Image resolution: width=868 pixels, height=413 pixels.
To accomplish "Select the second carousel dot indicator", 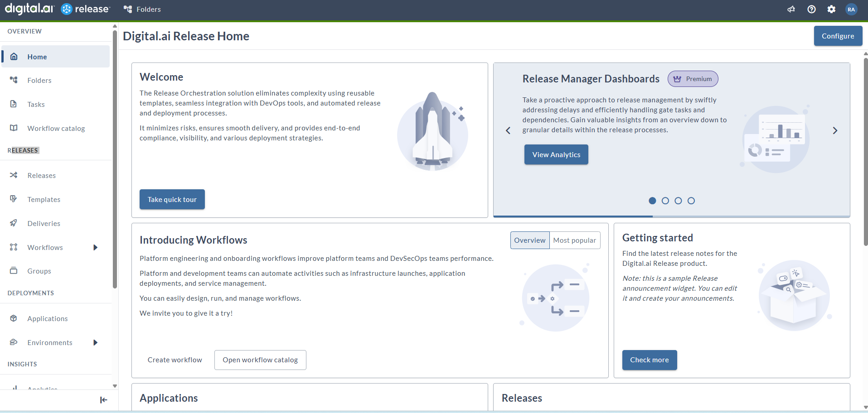I will tap(665, 201).
